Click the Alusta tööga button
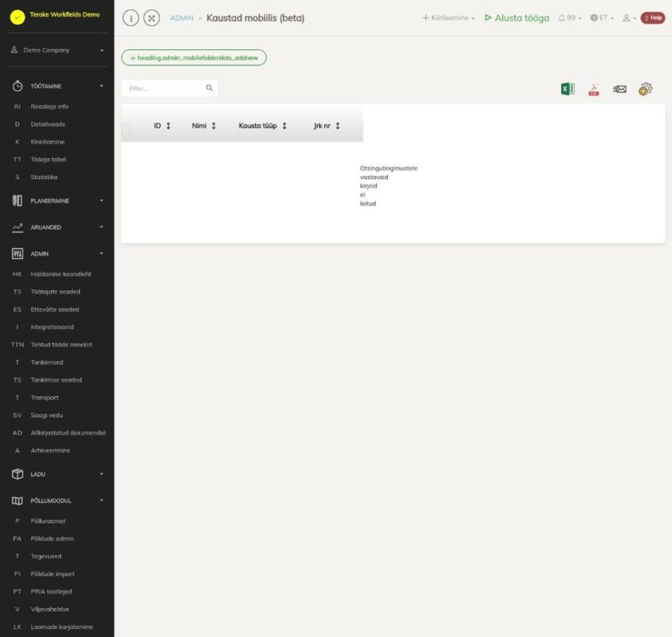 point(517,18)
